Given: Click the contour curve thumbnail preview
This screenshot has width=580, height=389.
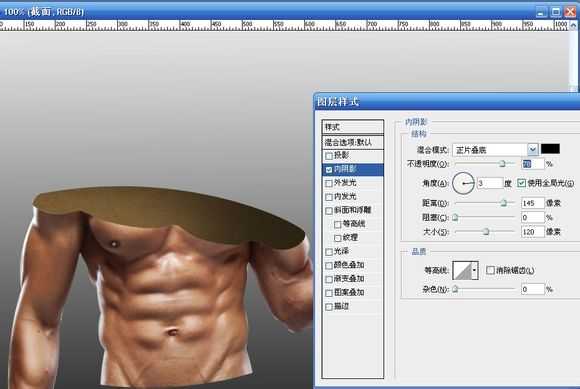Looking at the screenshot, I should (462, 270).
